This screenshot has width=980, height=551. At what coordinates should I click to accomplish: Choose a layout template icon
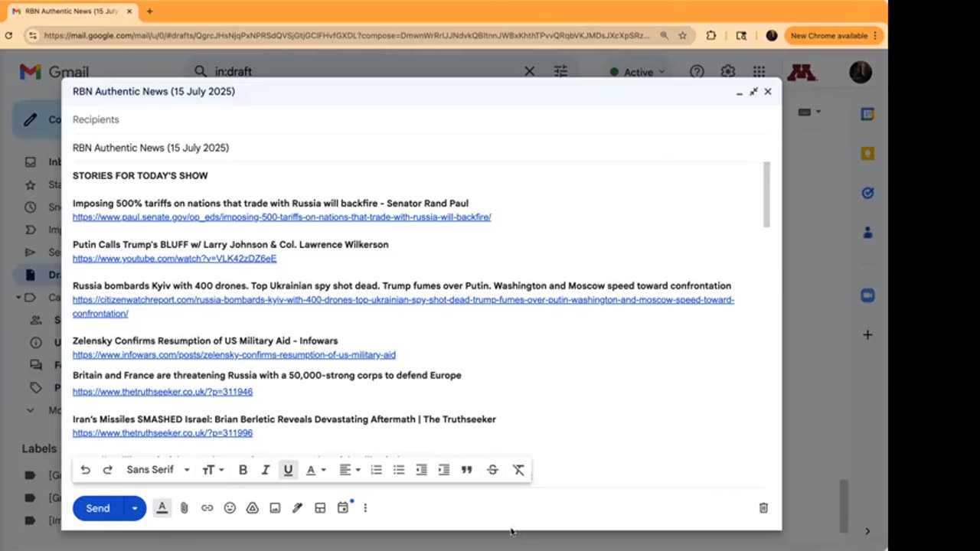coord(320,508)
